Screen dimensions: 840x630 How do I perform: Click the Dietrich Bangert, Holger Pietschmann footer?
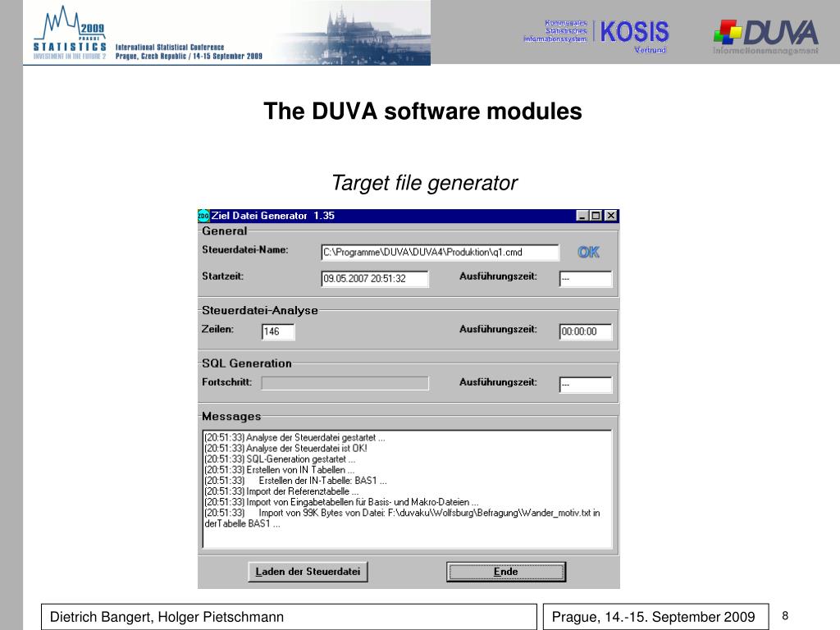click(x=289, y=617)
